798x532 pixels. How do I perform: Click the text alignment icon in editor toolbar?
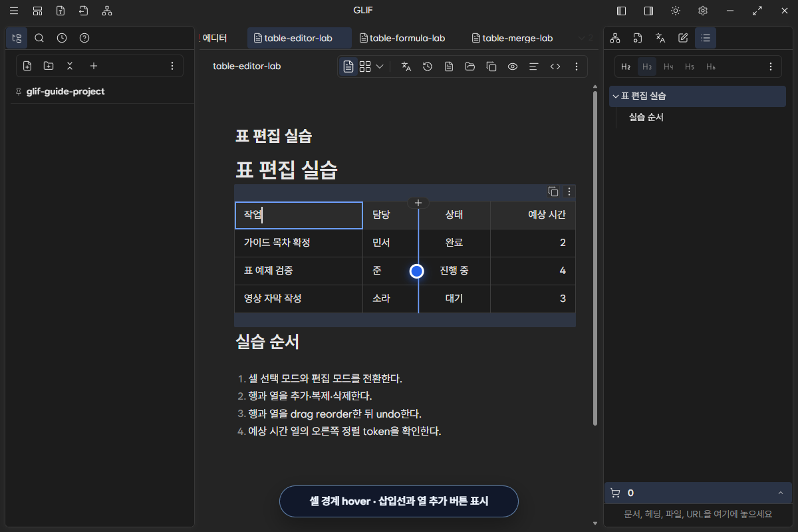point(533,66)
